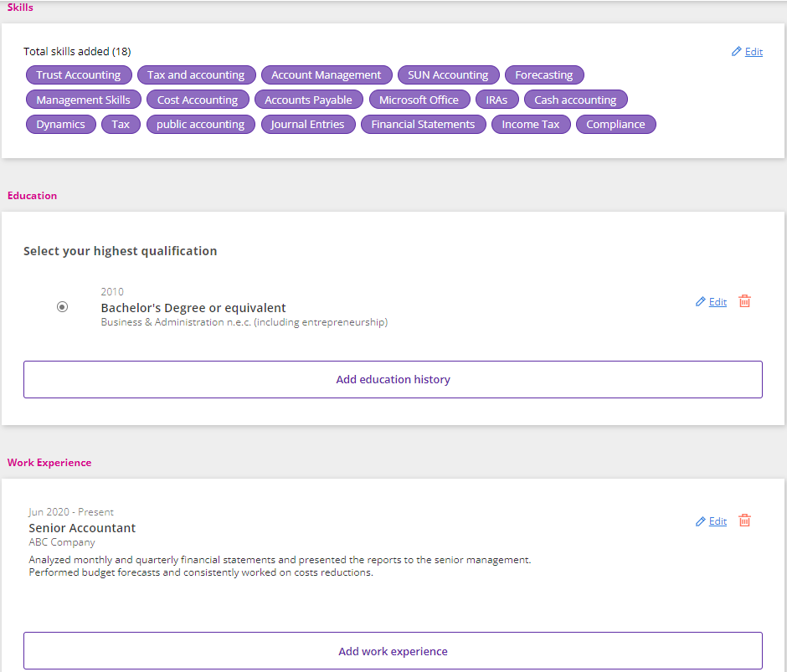This screenshot has height=672, width=787.
Task: Select the Dynamics skill tag
Action: [61, 124]
